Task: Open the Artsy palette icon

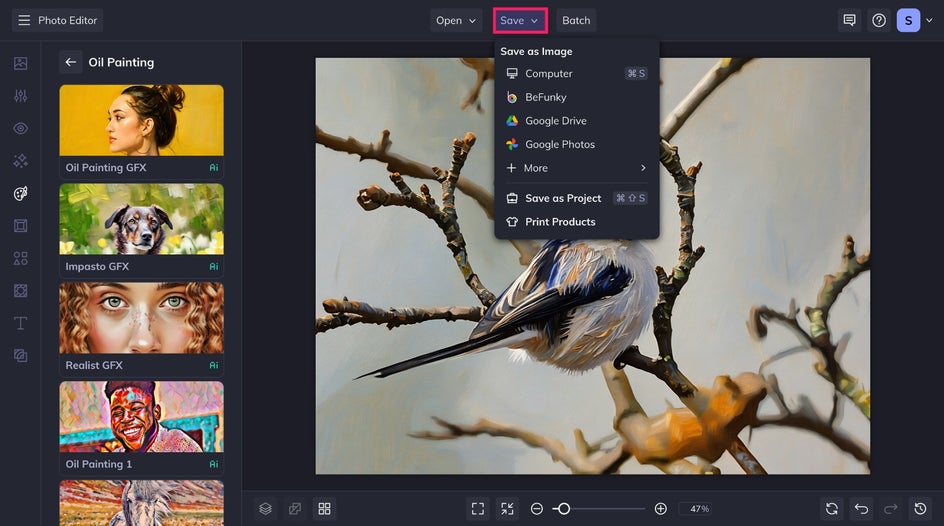Action: 20,193
